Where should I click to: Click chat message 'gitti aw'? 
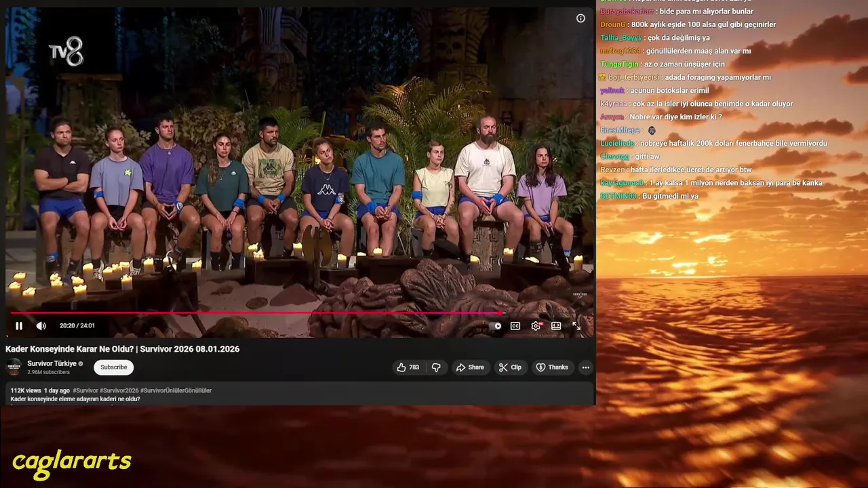(x=647, y=157)
